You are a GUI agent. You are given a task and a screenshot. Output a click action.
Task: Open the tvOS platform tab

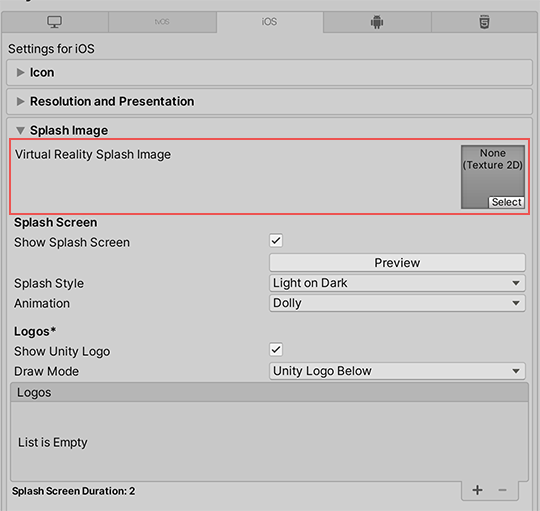162,22
